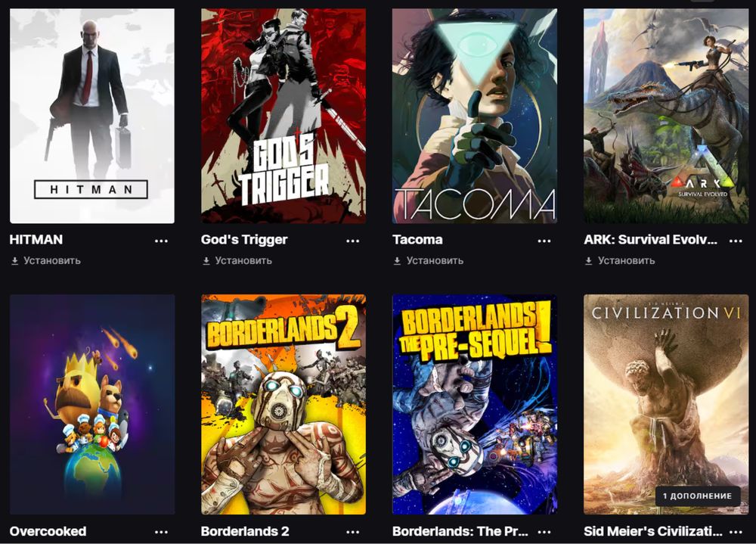The width and height of the screenshot is (756, 544).
Task: Open the three-dot menu for Tacoma
Action: [544, 241]
